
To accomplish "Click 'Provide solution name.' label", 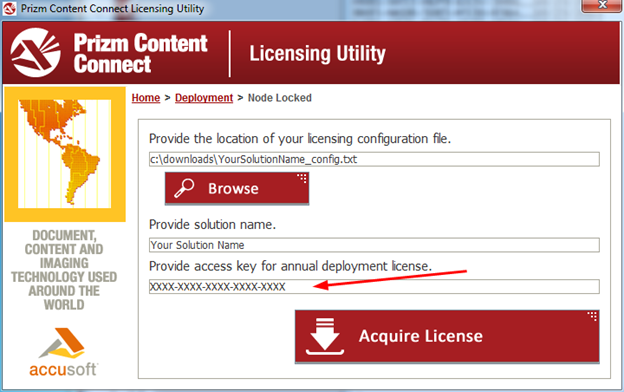I will [x=212, y=225].
